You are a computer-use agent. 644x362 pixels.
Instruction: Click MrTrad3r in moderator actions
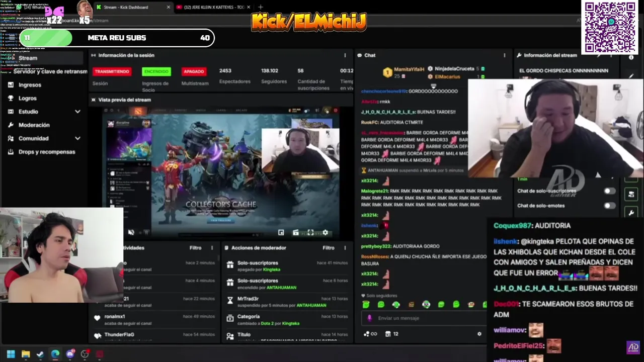248,299
